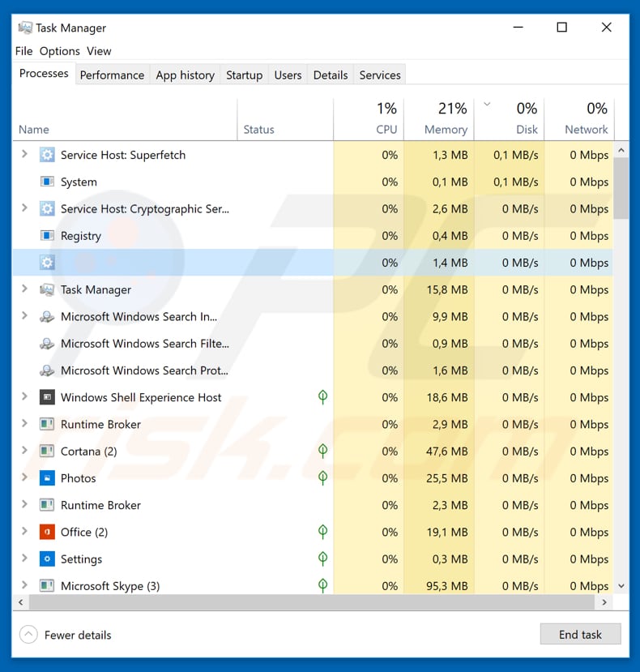The height and width of the screenshot is (672, 640).
Task: Open the File menu
Action: coord(24,51)
